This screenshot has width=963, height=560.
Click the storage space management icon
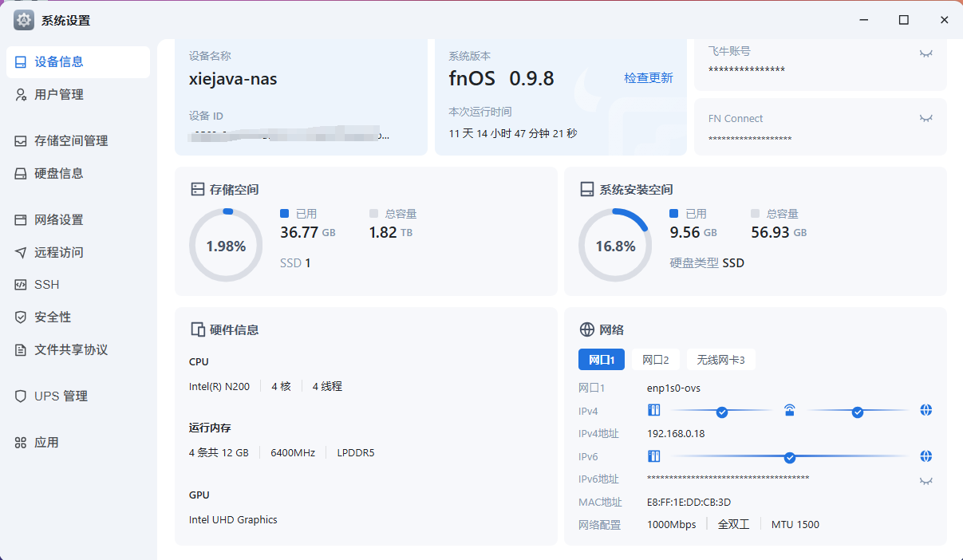click(21, 141)
